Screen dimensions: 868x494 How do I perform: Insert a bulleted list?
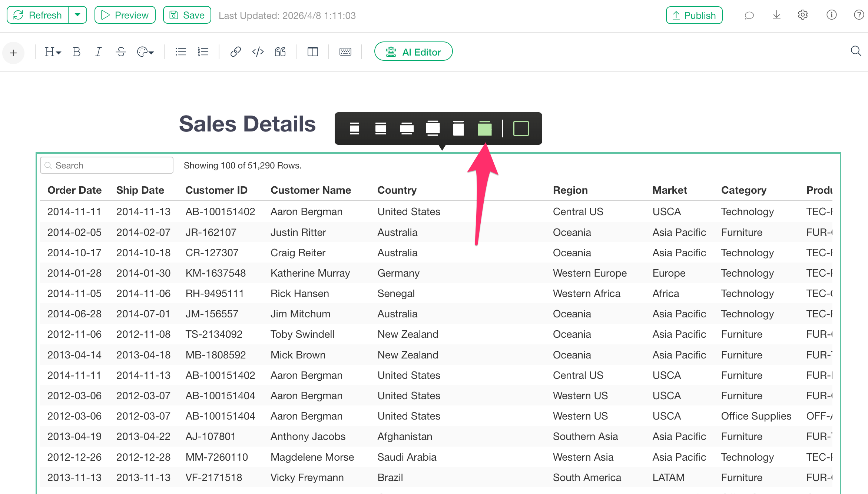point(180,52)
